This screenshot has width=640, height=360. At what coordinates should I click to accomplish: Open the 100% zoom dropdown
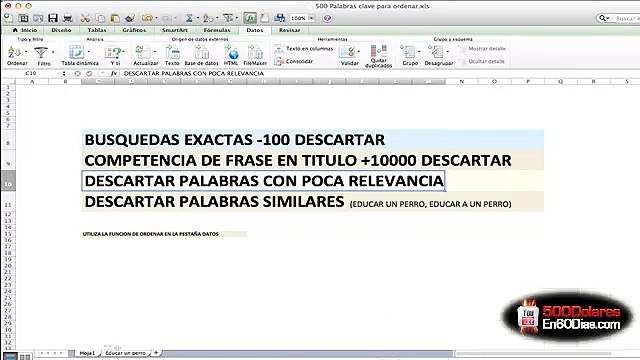tap(311, 18)
